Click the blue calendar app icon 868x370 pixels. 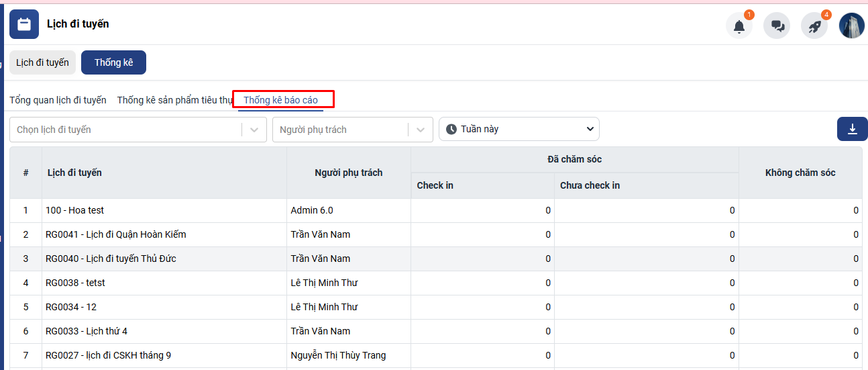click(x=24, y=25)
